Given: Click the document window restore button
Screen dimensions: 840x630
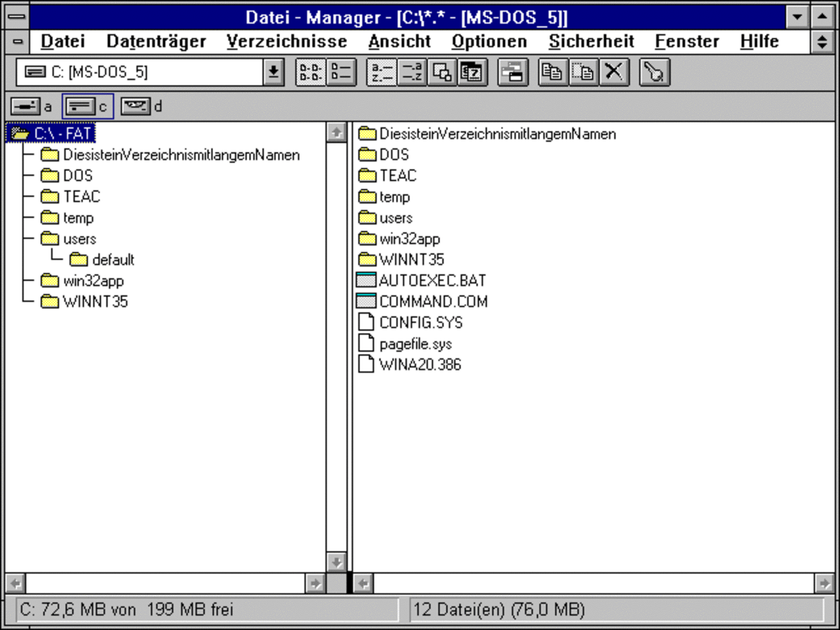Looking at the screenshot, I should point(822,41).
